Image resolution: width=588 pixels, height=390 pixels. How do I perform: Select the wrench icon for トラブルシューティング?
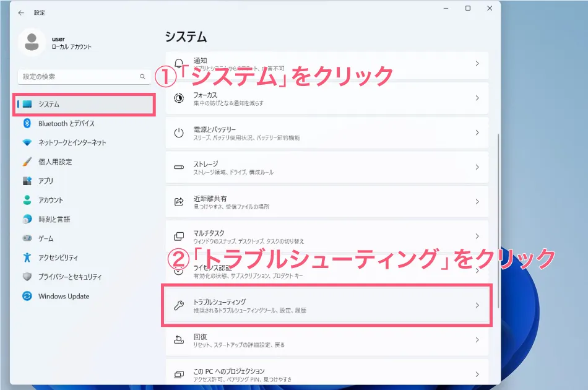pos(179,305)
